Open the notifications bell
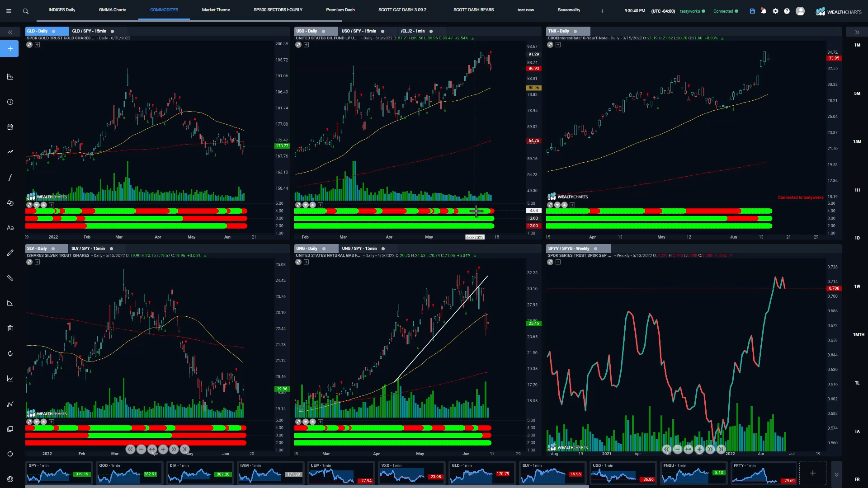 tap(764, 11)
